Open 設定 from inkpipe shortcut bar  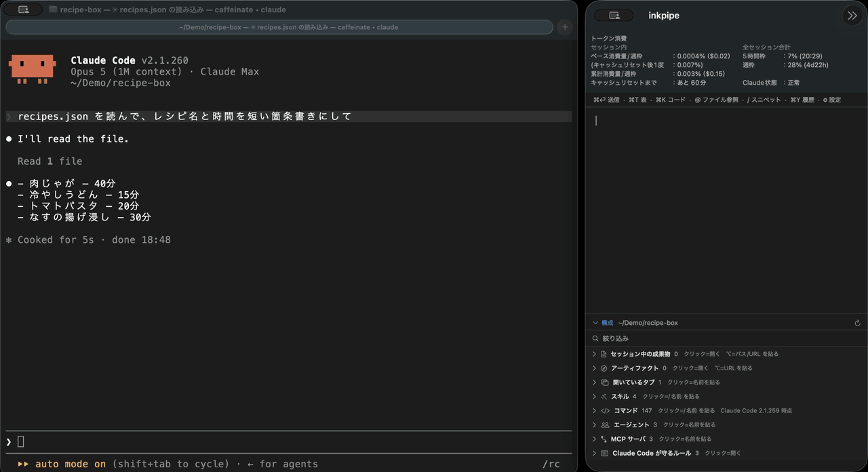[832, 100]
